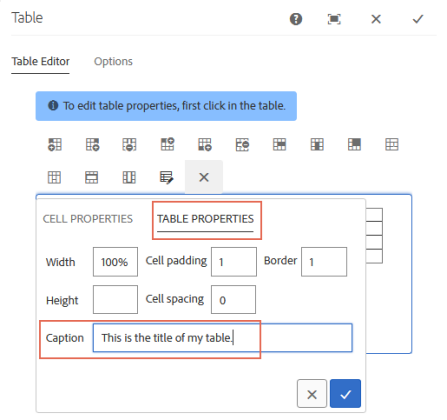
Task: Open the help question mark icon
Action: [296, 19]
